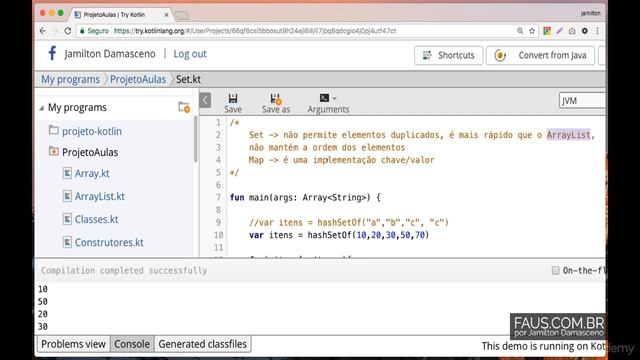This screenshot has height=360, width=640.
Task: Click the pencil extension icon
Action: [x=560, y=31]
